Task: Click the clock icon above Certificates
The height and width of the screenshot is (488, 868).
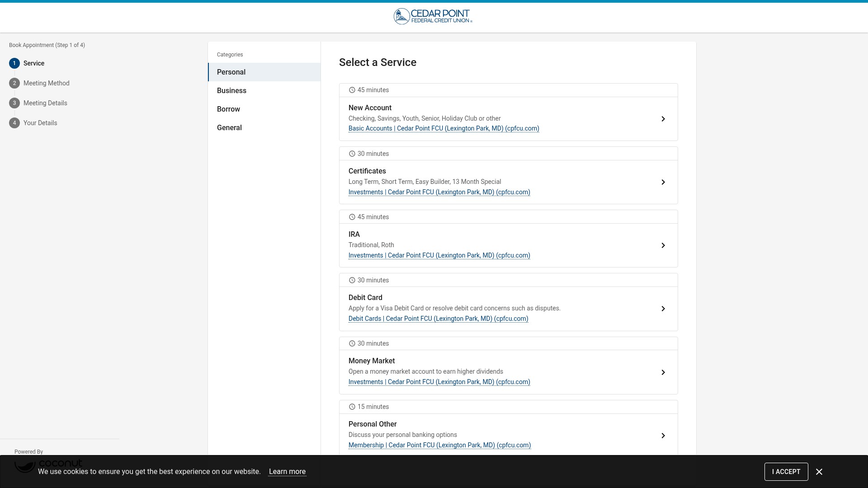Action: tap(352, 154)
